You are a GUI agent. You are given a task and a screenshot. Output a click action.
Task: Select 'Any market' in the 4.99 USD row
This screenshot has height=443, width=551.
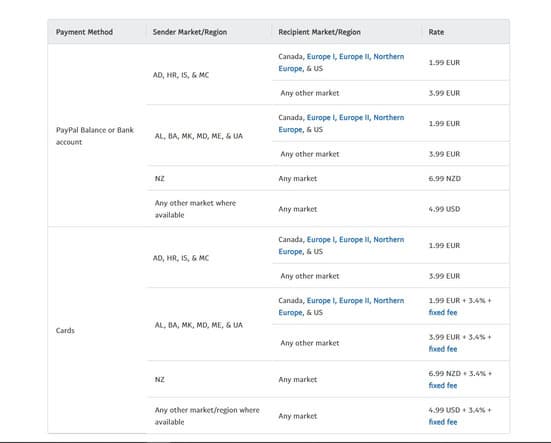298,209
